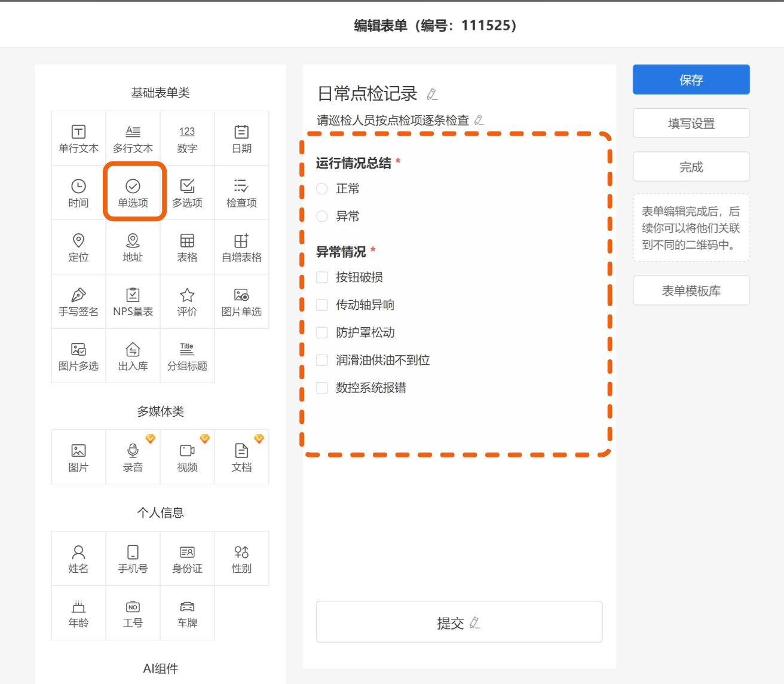Click the blue 保存 save button

tap(691, 80)
